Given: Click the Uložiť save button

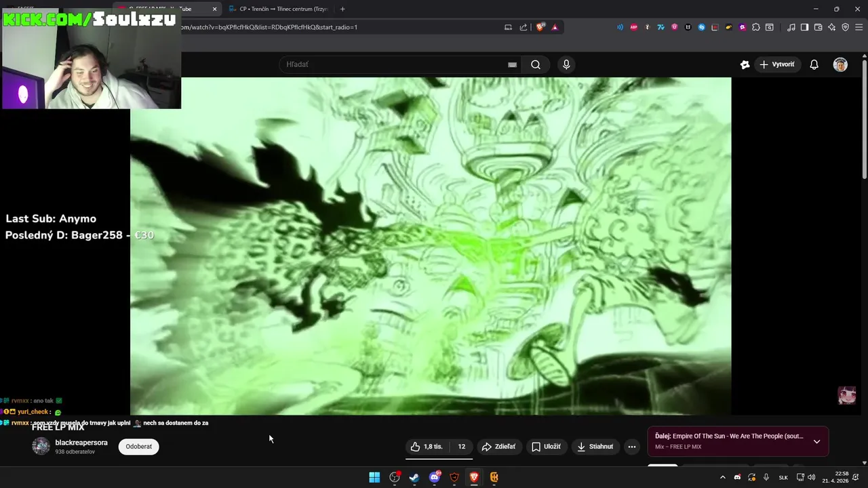Looking at the screenshot, I should click(x=546, y=447).
